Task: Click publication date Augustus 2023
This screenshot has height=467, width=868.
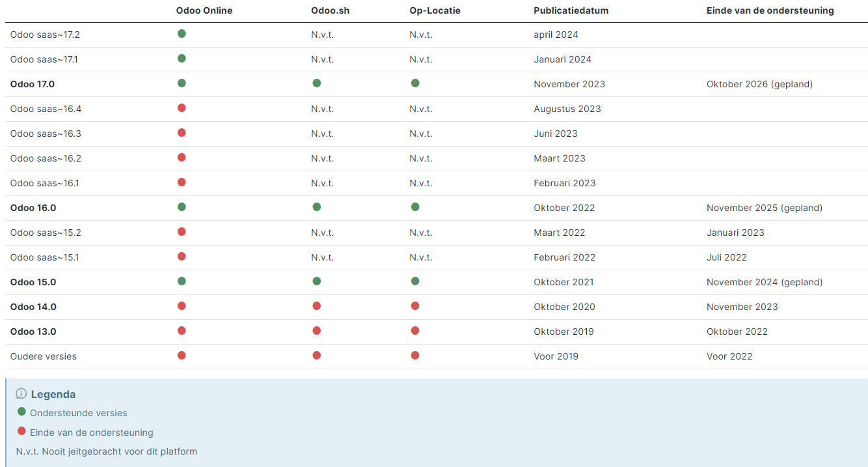Action: point(567,109)
